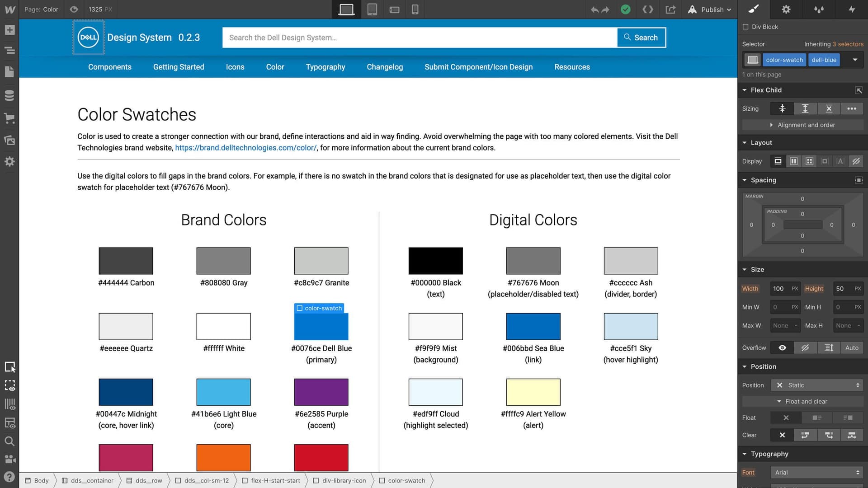Click the Dell Design System search field
868x488 pixels.
(x=420, y=38)
